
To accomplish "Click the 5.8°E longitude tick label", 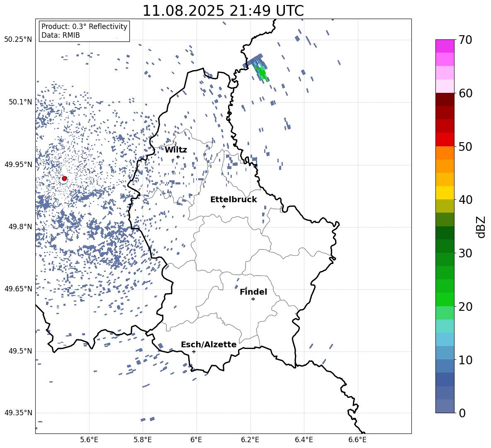I will [x=143, y=440].
